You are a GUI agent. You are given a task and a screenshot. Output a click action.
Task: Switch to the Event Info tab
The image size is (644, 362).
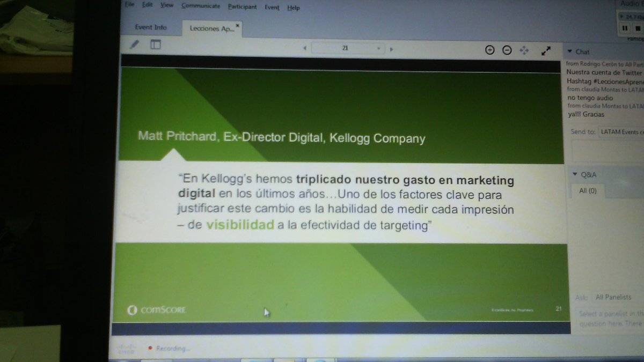(151, 27)
